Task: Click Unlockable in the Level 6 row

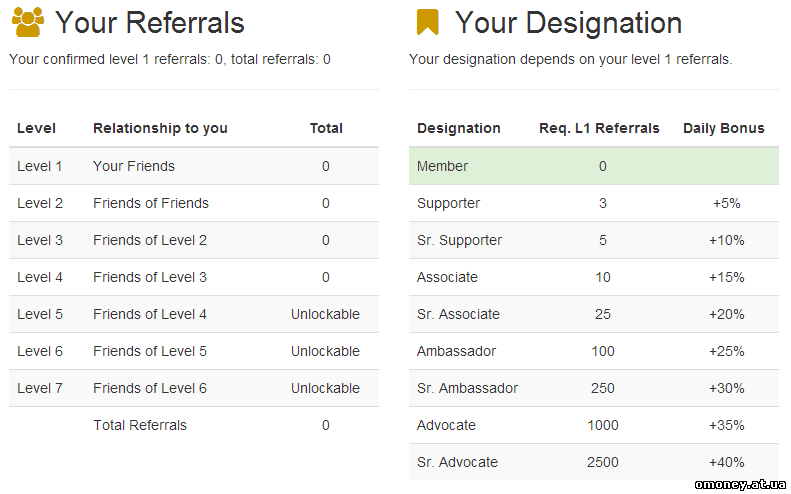Action: click(x=325, y=351)
